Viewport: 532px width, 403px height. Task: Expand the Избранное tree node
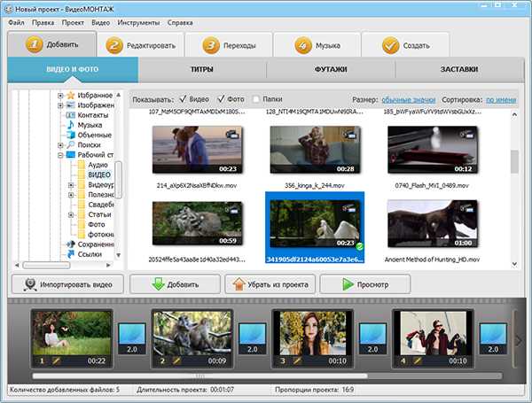click(60, 96)
